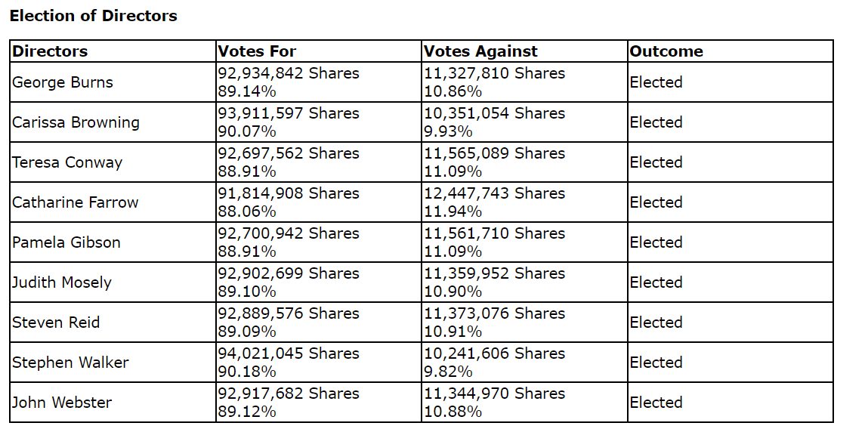The width and height of the screenshot is (868, 429).
Task: Select the Stephen Walker name cell
Action: pyautogui.click(x=70, y=363)
